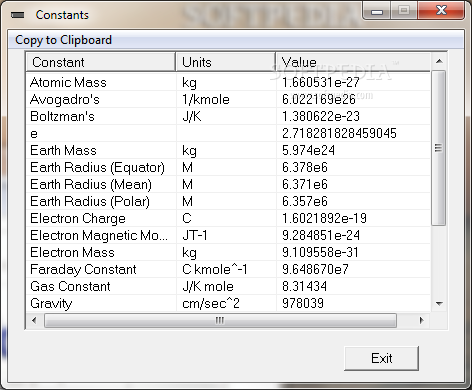Screen dimensions: 472x390
Task: Click the Exit button
Action: click(x=381, y=358)
